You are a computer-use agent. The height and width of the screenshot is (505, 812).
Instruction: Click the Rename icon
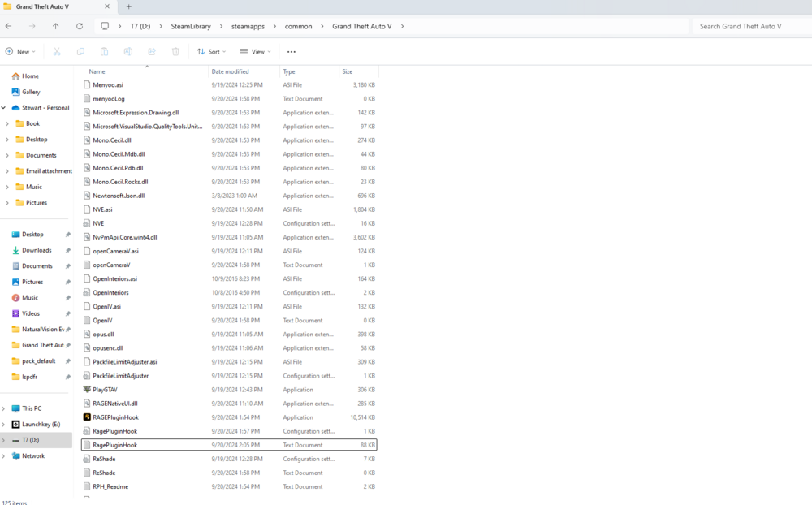click(x=127, y=51)
